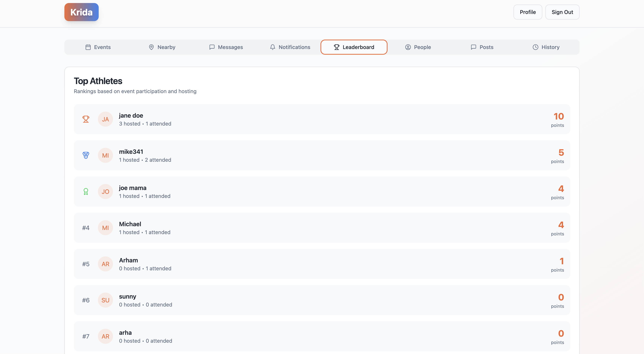The height and width of the screenshot is (354, 644).
Task: Open the Events tab
Action: coord(98,47)
